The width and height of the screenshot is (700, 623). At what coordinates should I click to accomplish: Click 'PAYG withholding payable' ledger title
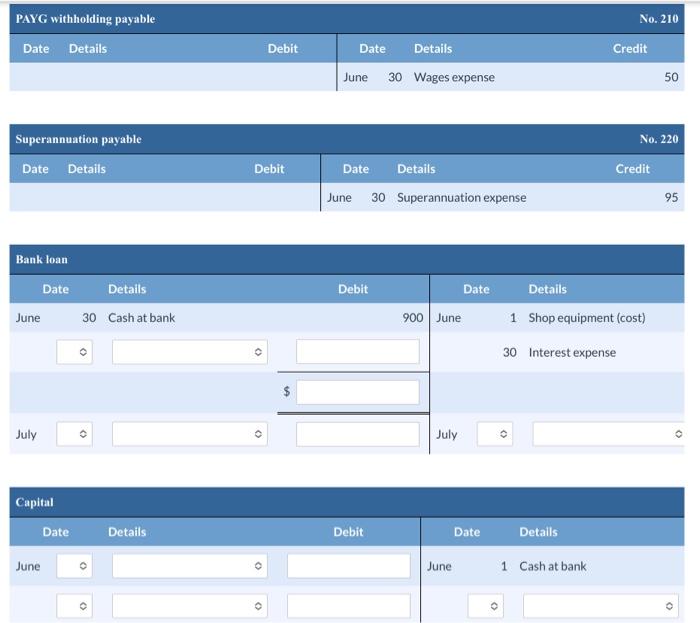click(x=85, y=19)
